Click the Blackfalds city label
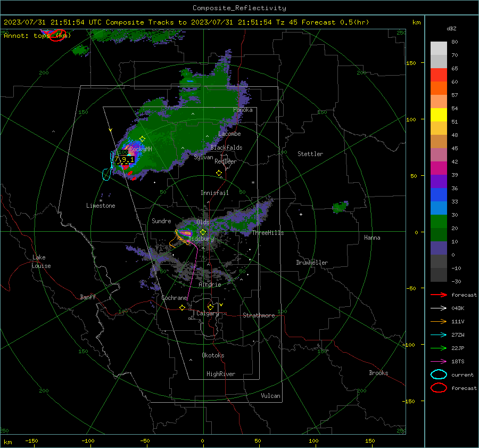This screenshot has height=448, width=479. pyautogui.click(x=226, y=148)
